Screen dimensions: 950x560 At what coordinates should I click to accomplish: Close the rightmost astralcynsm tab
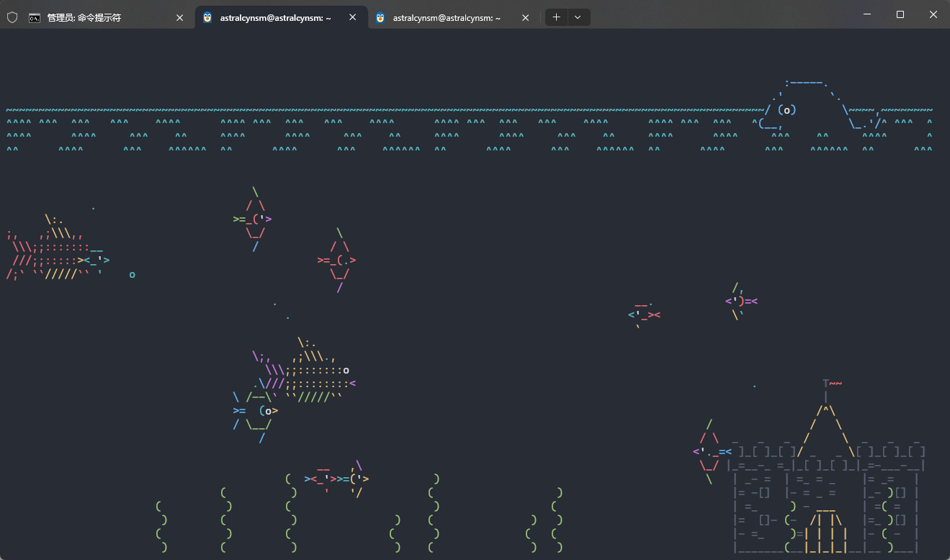coord(525,18)
